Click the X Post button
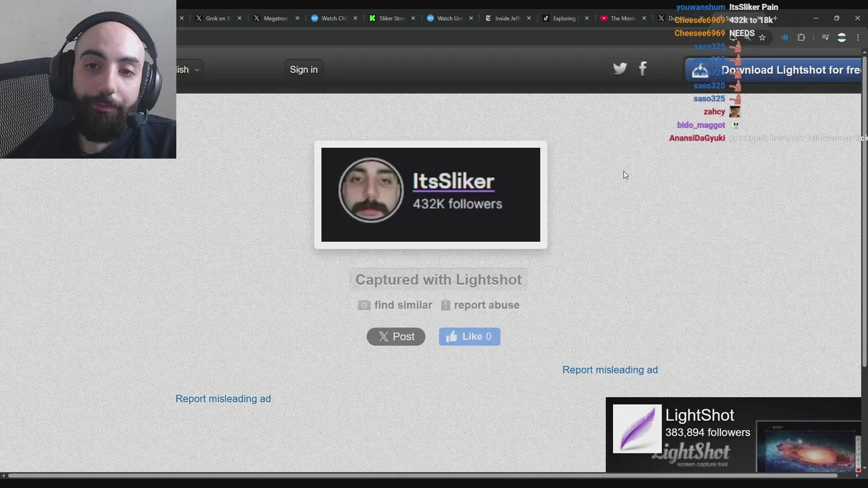Screen dimensions: 868x488 tap(396, 337)
